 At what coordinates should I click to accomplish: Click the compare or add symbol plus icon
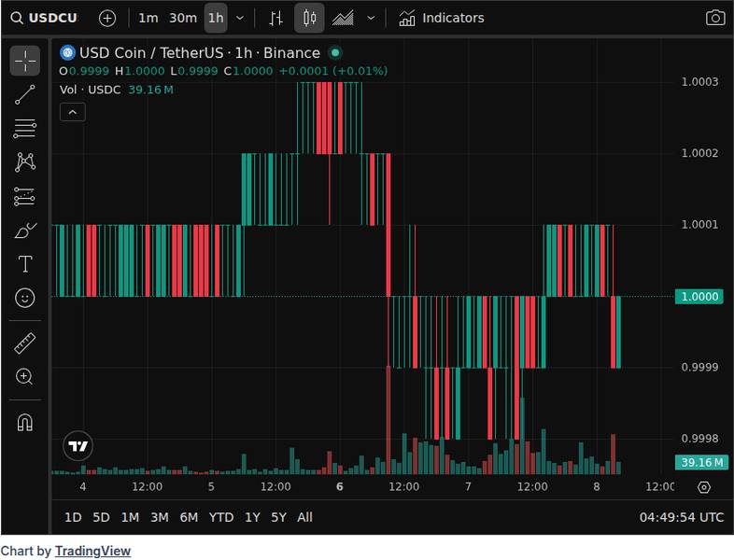(x=107, y=19)
